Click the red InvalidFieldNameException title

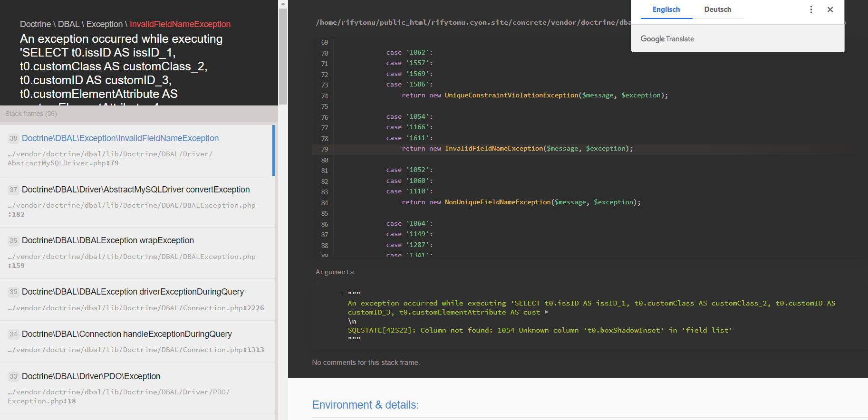(180, 24)
